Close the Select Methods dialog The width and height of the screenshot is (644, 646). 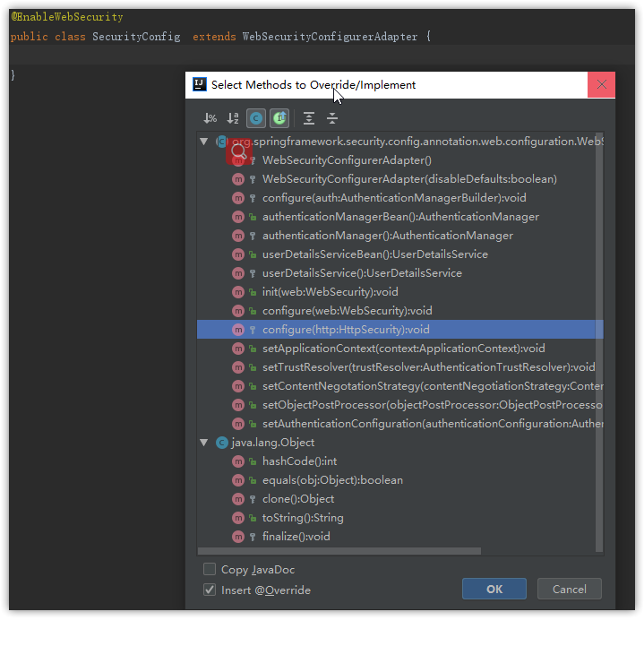pos(601,85)
